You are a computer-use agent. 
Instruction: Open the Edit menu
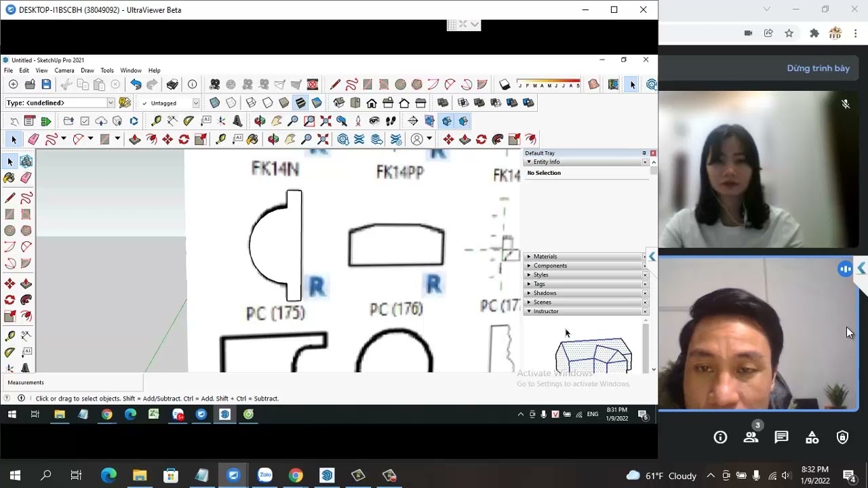[x=24, y=70]
